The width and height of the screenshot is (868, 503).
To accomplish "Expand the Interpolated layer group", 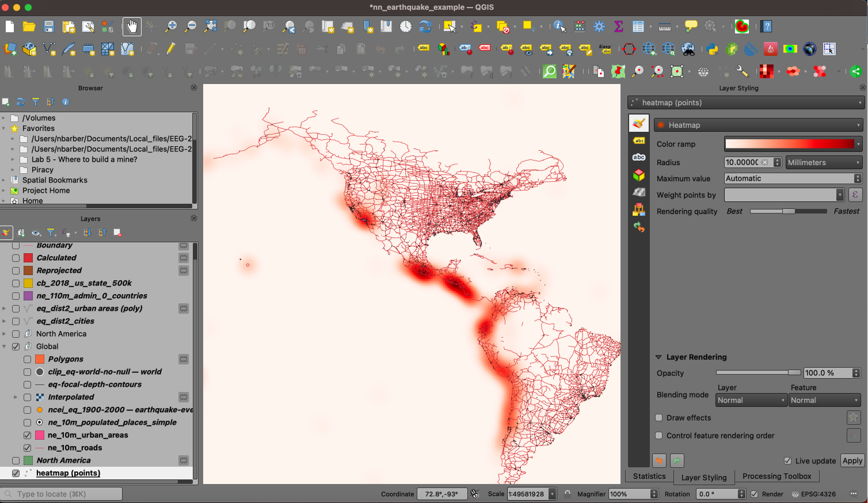I will [16, 397].
